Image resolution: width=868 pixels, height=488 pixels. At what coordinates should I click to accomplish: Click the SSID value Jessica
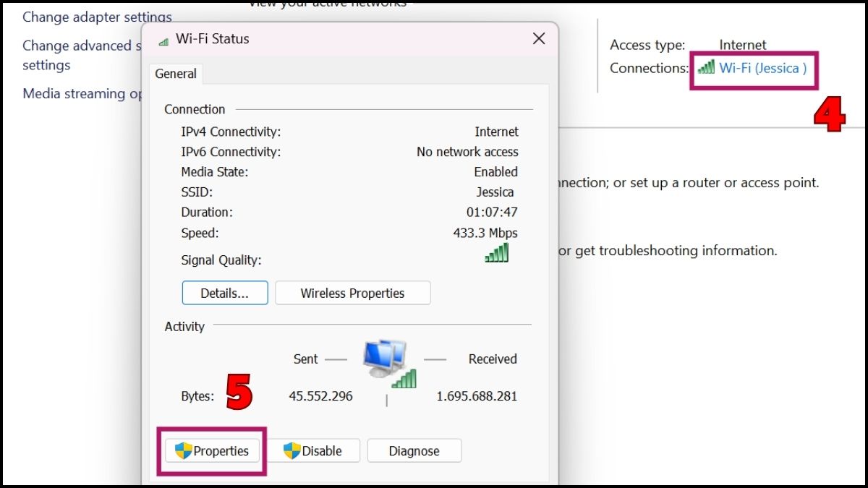(495, 192)
